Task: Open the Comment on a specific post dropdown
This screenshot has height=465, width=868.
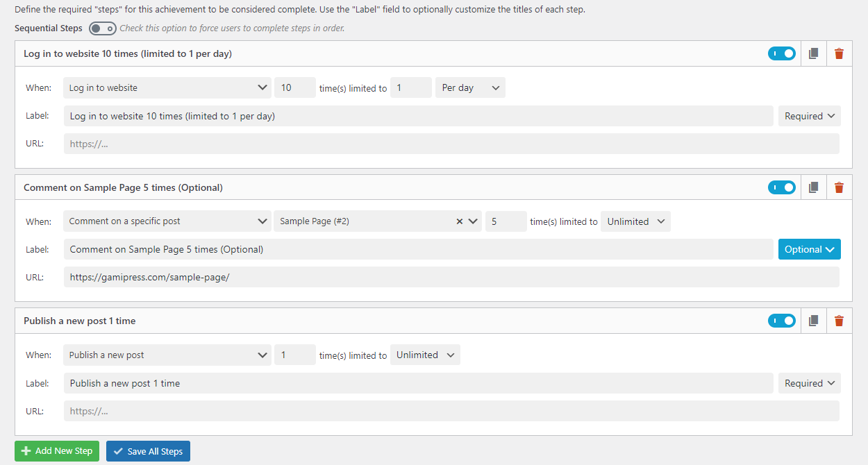Action: tap(167, 222)
